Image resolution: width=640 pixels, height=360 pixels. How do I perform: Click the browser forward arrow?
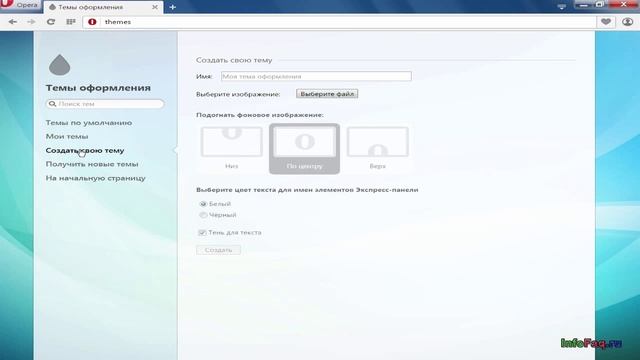click(x=31, y=22)
